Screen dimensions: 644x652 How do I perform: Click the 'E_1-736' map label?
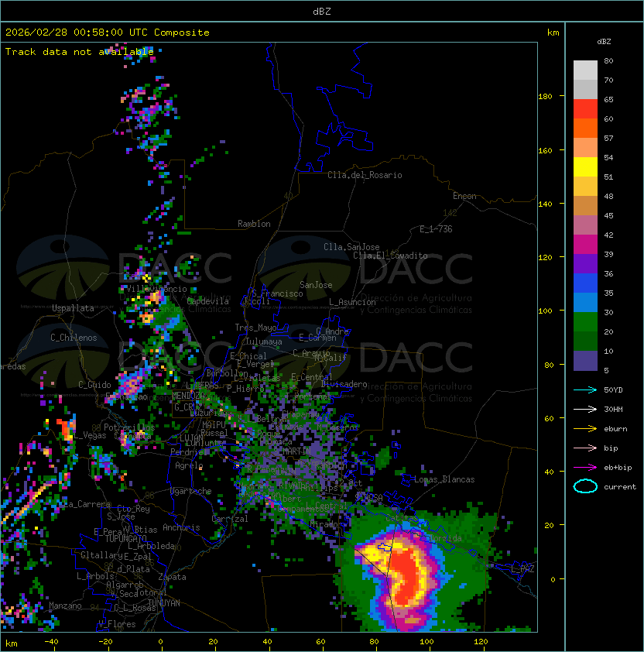click(436, 229)
